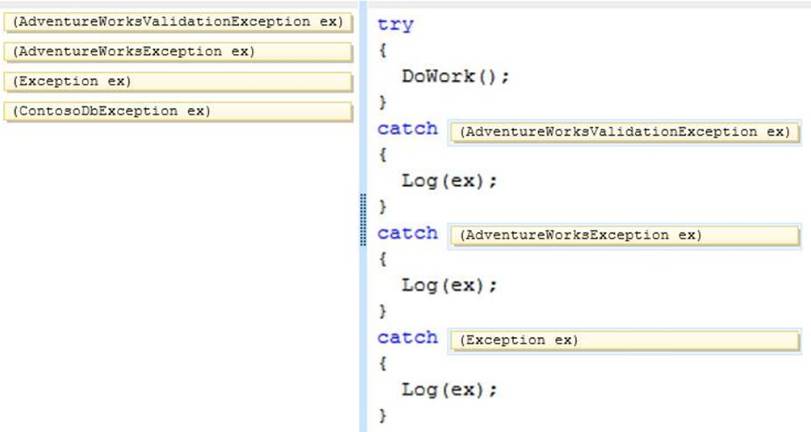Click Log(ex) inside the second catch block
Viewport: 811px width, 432px height.
click(449, 285)
